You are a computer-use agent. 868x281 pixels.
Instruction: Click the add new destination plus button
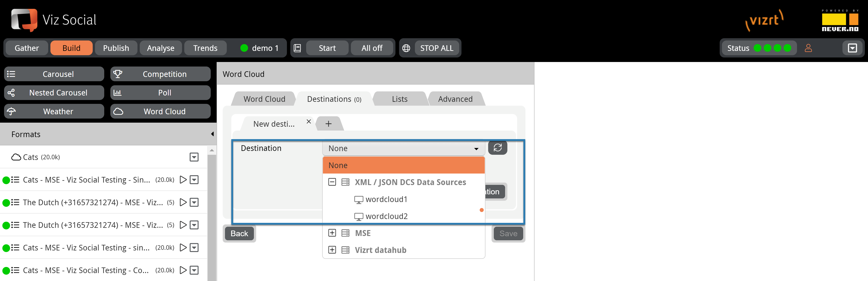328,124
